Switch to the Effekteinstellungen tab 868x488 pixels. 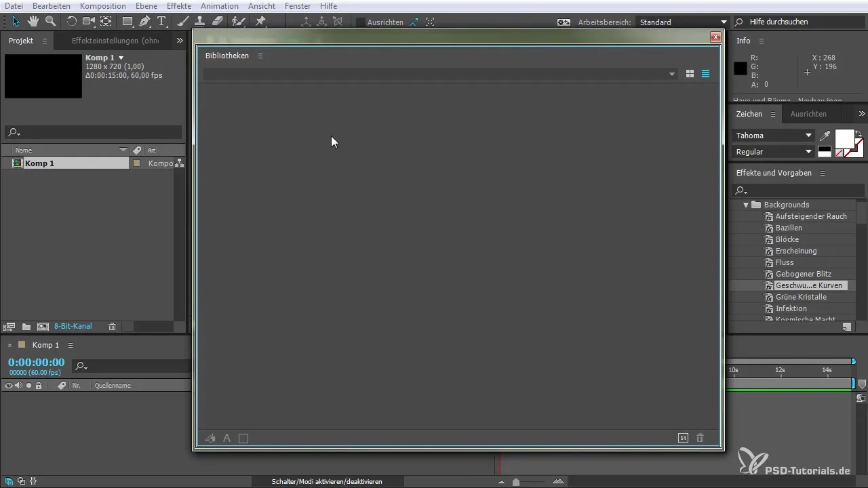(115, 41)
